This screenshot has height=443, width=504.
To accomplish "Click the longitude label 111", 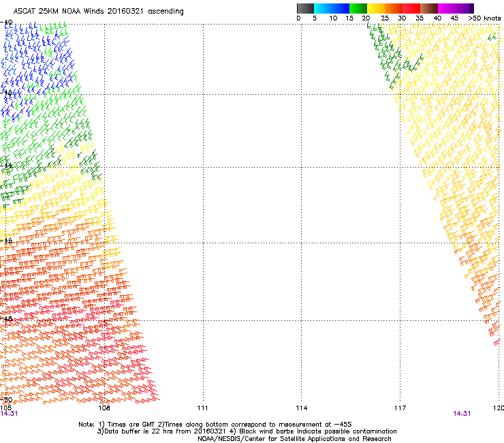I will [x=202, y=408].
